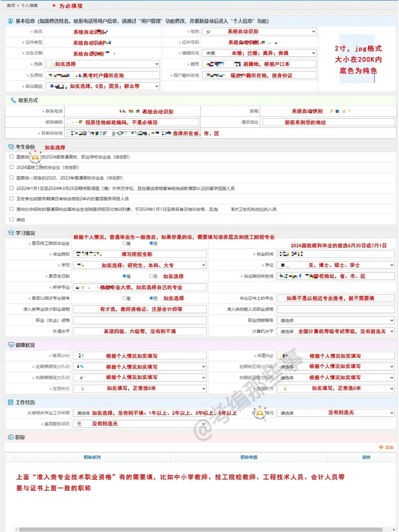This screenshot has width=399, height=532.
Task: Click the 联系方式 phone icon
Action: (14, 100)
